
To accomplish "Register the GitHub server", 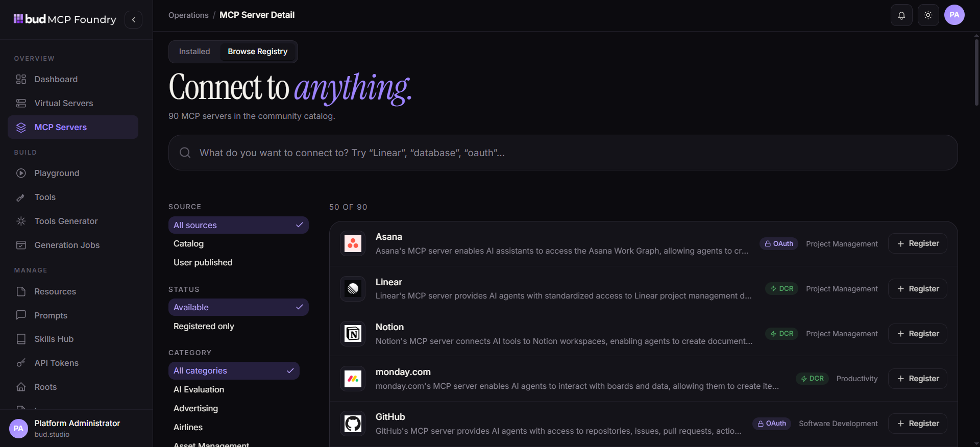I will pos(918,424).
